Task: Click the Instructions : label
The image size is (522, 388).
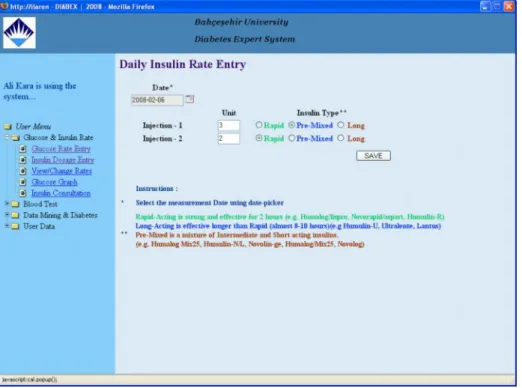Action: 157,189
